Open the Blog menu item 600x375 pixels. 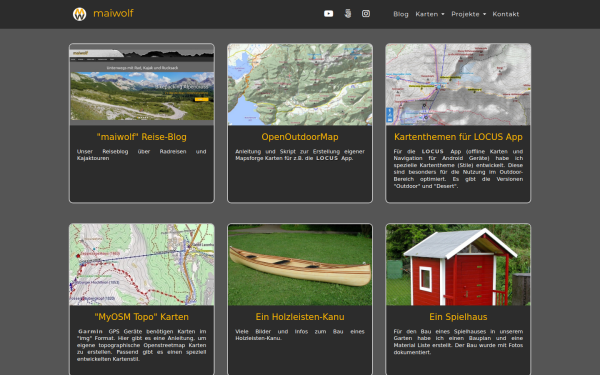point(401,14)
